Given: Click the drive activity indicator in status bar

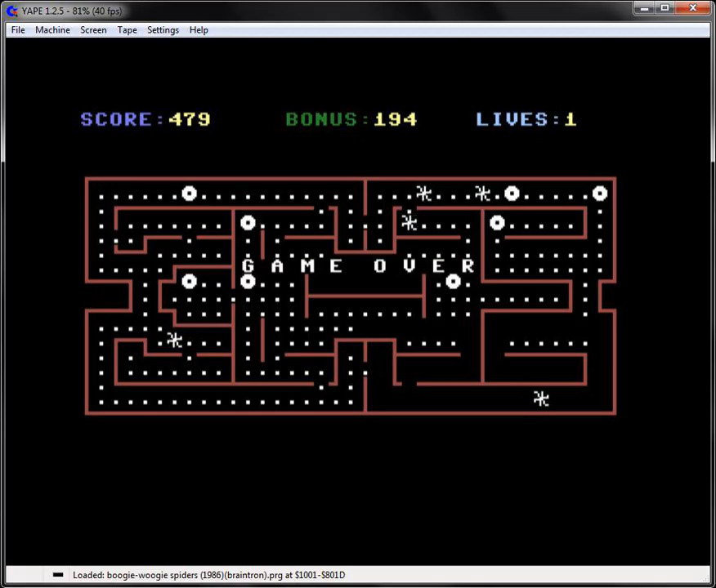Looking at the screenshot, I should click(x=58, y=575).
